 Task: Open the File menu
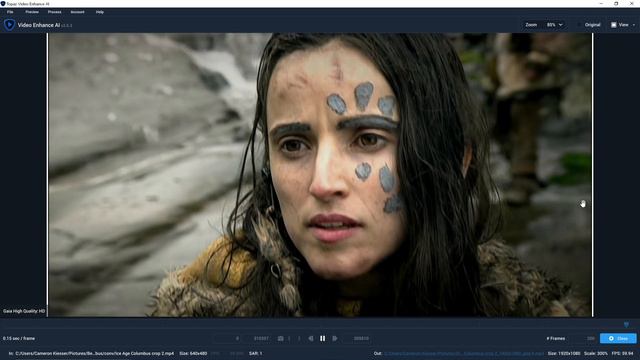click(10, 12)
